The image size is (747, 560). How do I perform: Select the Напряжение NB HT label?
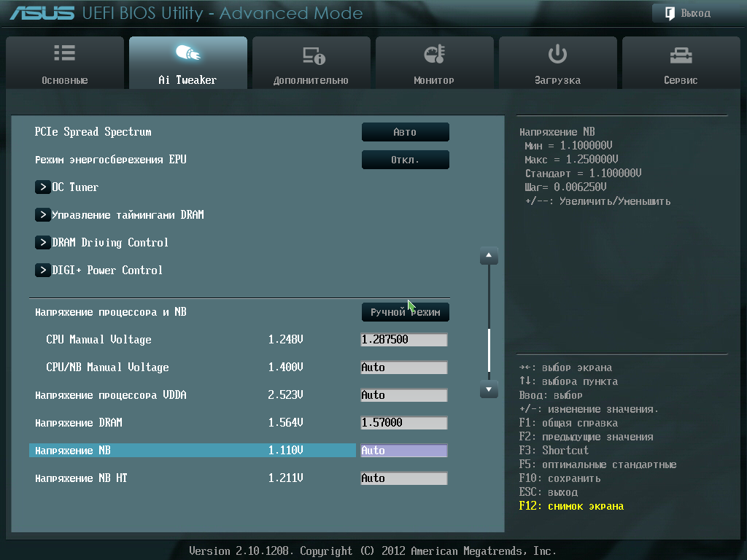[82, 478]
